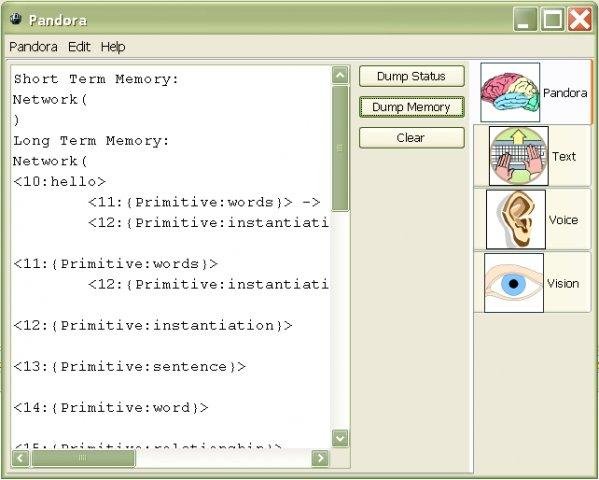This screenshot has width=599, height=480.
Task: Click the horizontal scrollbar thumb
Action: coord(83,458)
